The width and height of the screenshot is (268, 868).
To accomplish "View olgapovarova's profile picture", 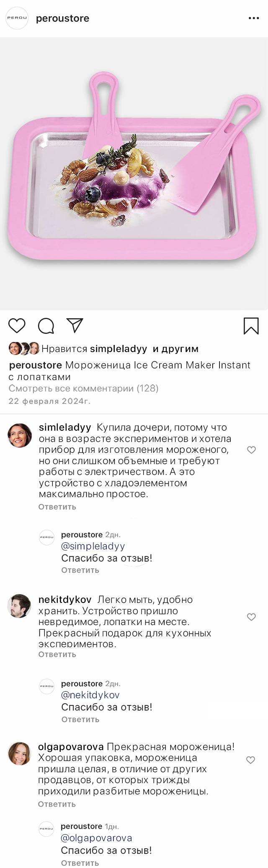I will click(x=19, y=753).
